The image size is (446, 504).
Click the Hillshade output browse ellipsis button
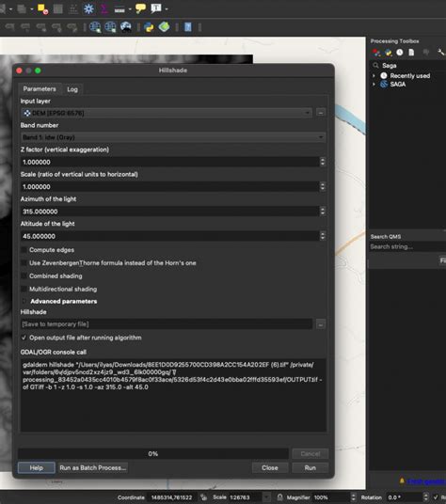pos(321,324)
